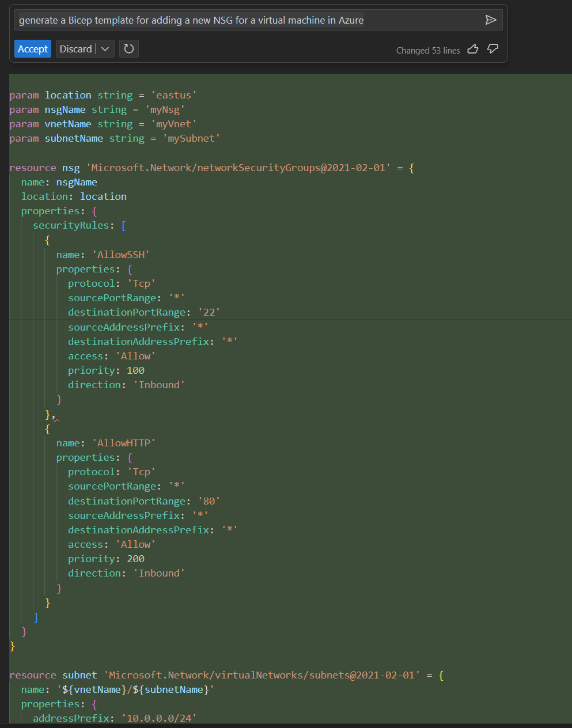Click the 'AllowHTTP' rule name
Screen dimensions: 572x728
(x=124, y=443)
